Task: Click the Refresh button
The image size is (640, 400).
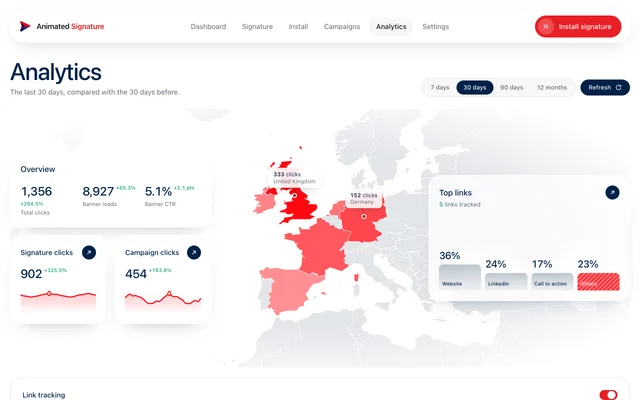Action: click(x=605, y=87)
